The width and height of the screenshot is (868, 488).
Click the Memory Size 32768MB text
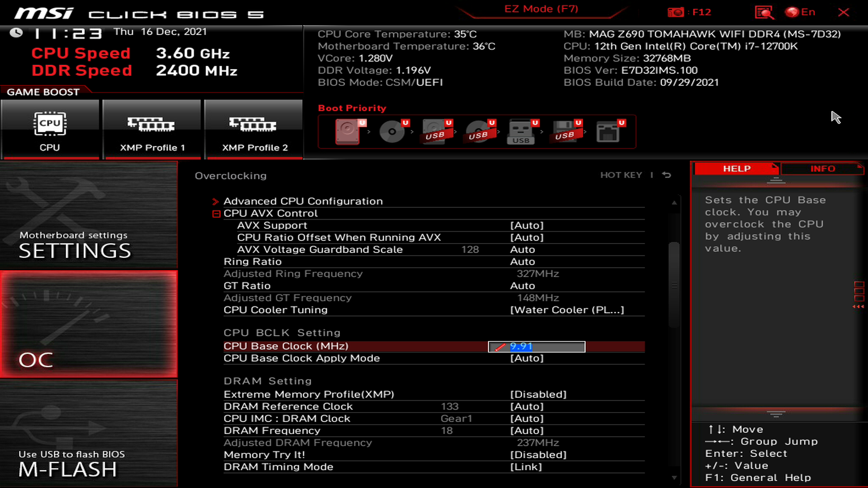627,58
